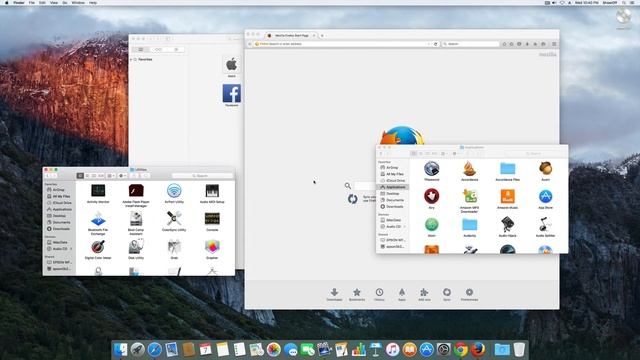This screenshot has height=360, width=640.
Task: Select AirDrop in Applications window sidebar
Action: pos(392,168)
